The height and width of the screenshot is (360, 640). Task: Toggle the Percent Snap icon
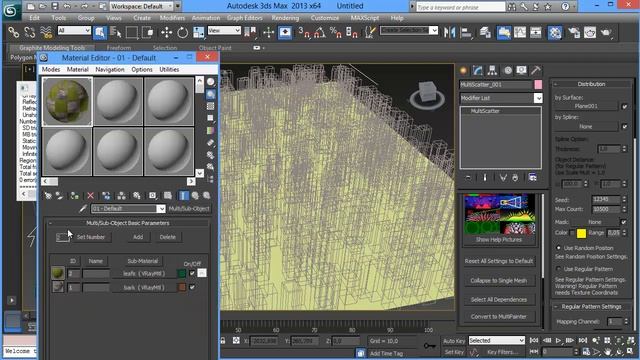pyautogui.click(x=336, y=32)
